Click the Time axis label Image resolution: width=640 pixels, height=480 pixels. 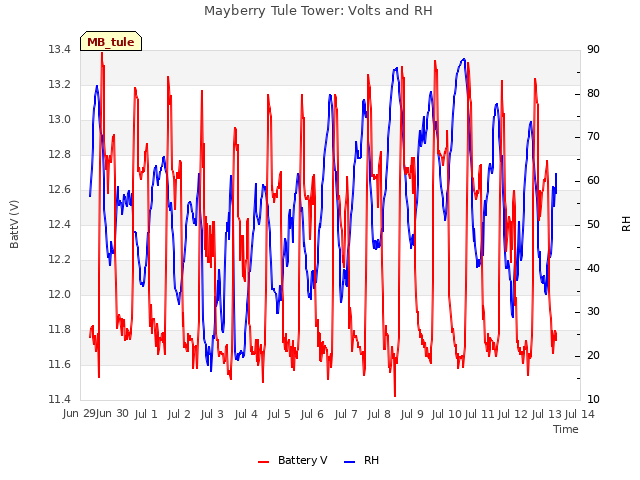point(566,429)
